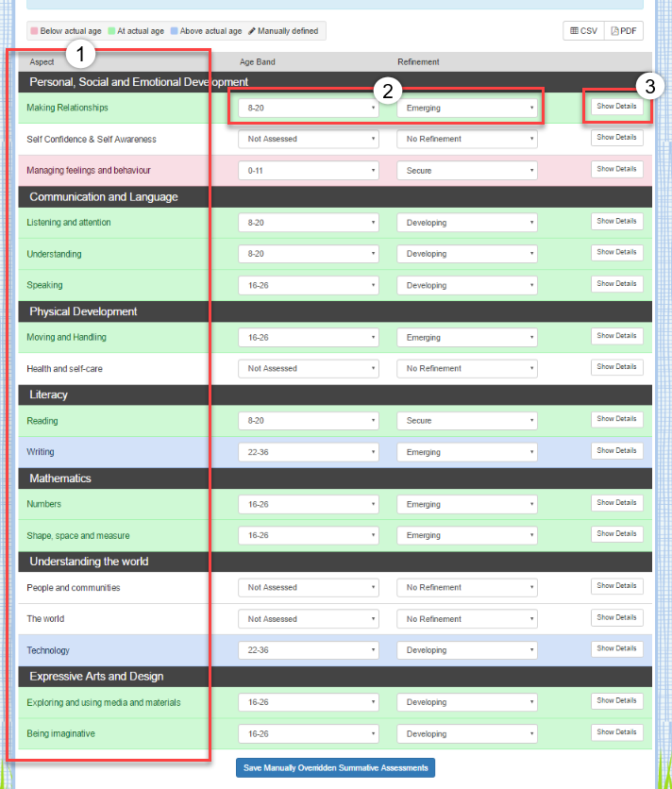Show Details for Health and self-care
The width and height of the screenshot is (672, 789).
616,367
